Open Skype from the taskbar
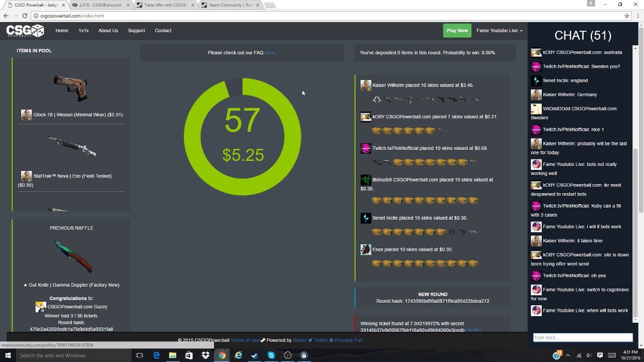Image resolution: width=644 pixels, height=362 pixels. point(271,355)
